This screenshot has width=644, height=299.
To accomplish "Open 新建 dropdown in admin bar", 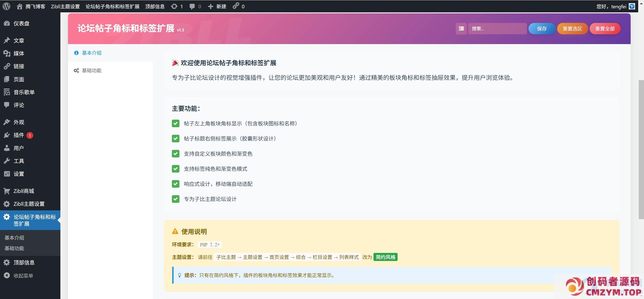I will [217, 6].
